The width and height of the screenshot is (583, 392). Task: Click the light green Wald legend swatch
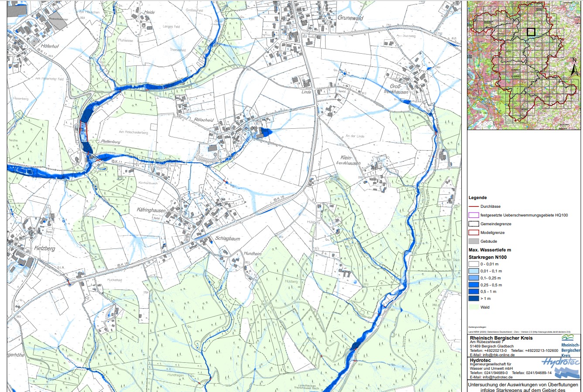(x=473, y=307)
